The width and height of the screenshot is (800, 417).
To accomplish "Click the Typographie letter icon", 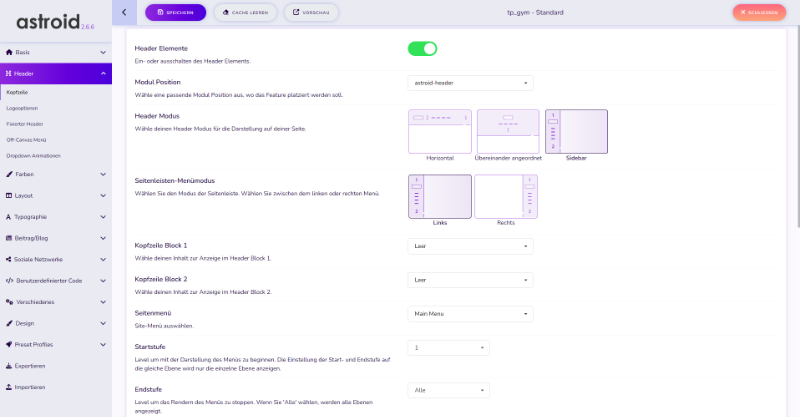I will click(9, 216).
